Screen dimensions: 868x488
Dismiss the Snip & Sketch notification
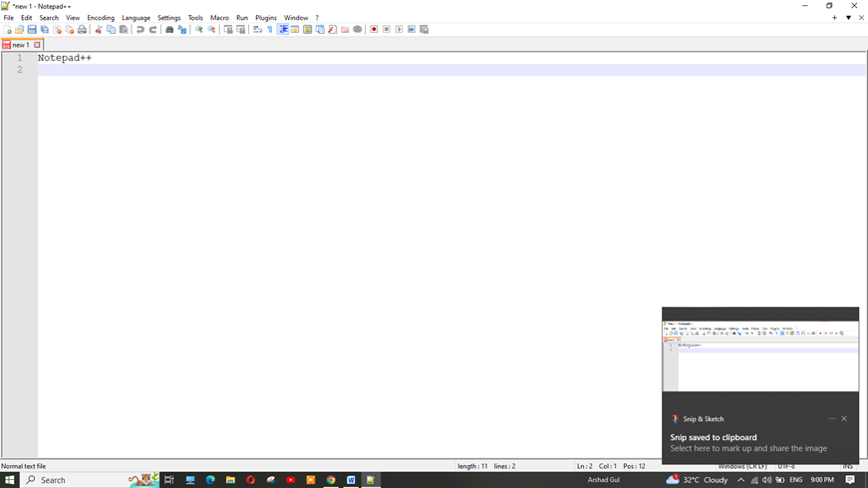(x=844, y=419)
